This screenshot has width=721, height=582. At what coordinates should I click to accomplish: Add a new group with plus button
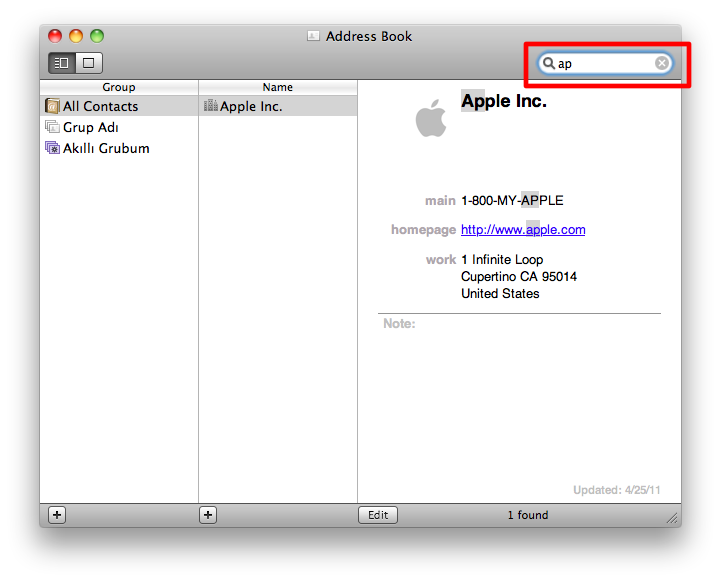click(57, 515)
